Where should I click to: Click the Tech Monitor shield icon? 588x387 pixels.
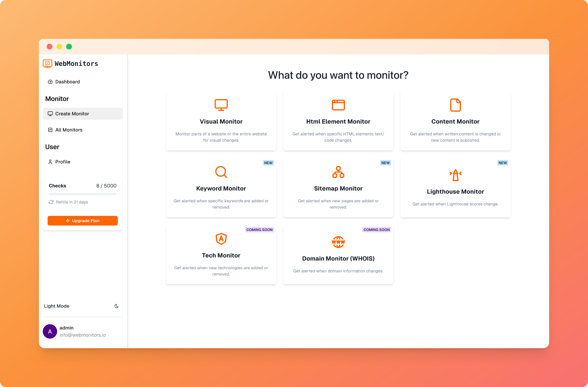[x=221, y=239]
